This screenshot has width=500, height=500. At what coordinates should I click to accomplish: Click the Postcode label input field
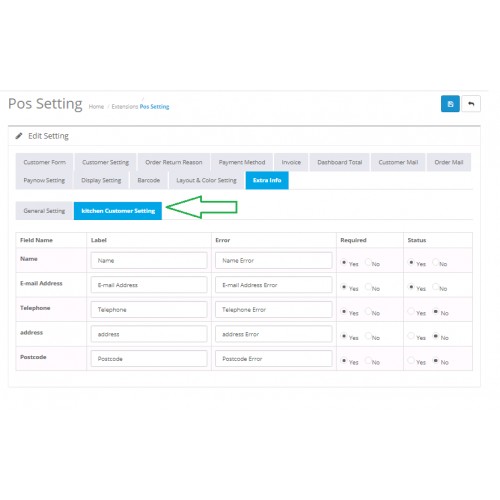(149, 359)
